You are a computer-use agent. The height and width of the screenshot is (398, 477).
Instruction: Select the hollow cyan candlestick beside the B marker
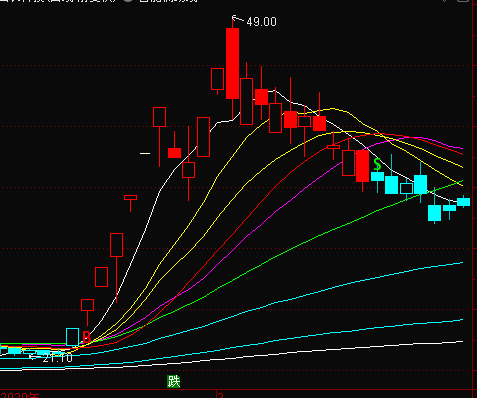73,337
